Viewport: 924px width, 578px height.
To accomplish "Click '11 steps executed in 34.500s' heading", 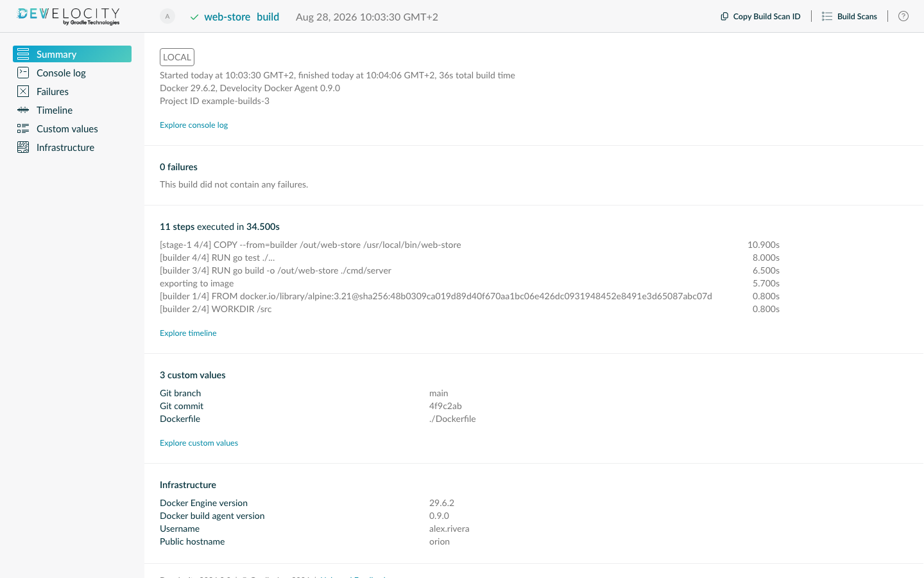I will pyautogui.click(x=219, y=227).
